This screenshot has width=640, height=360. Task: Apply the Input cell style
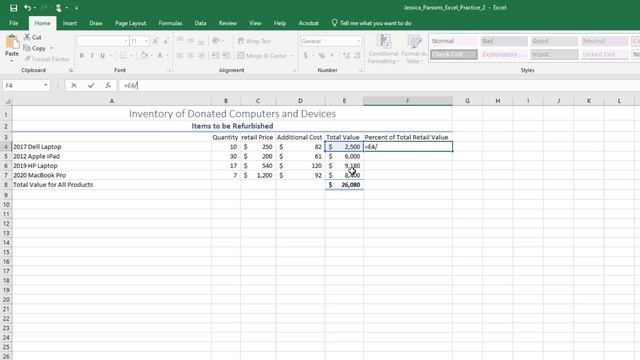click(554, 54)
